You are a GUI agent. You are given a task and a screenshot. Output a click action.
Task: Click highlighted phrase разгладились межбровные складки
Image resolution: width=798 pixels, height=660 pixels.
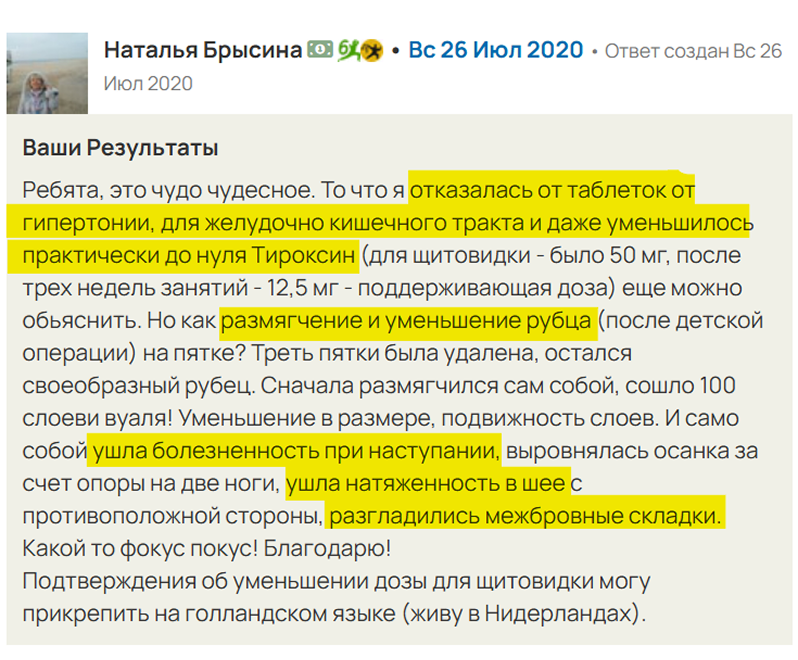[525, 516]
